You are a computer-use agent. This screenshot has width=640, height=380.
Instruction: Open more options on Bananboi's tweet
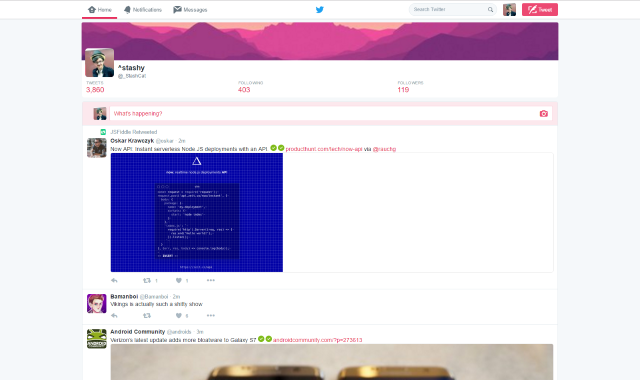click(x=211, y=316)
